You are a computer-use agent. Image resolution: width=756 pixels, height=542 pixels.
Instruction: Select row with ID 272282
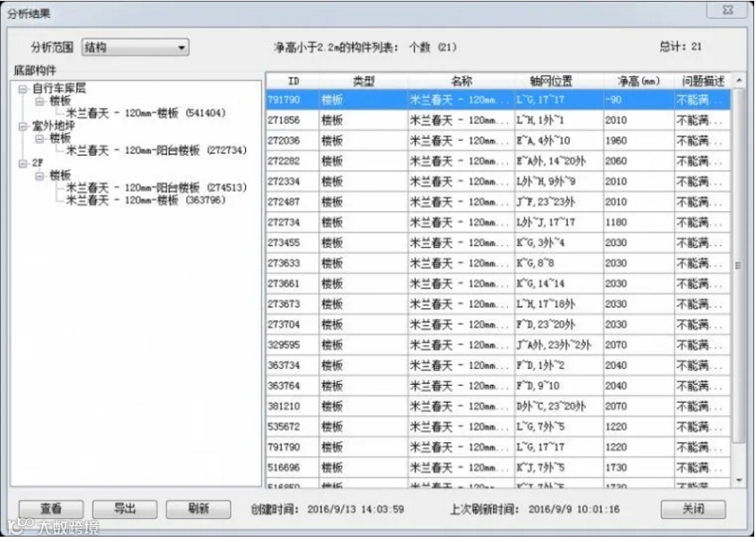[x=498, y=161]
